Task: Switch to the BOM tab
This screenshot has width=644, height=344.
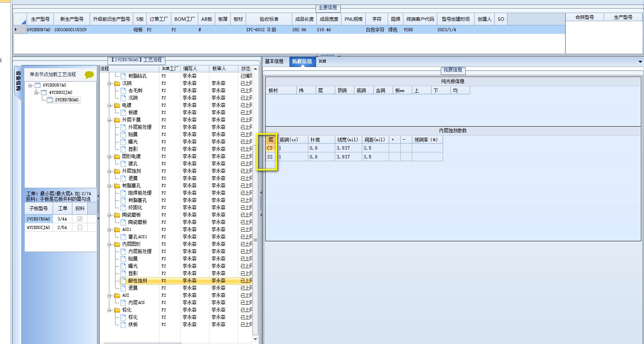Action: [323, 62]
